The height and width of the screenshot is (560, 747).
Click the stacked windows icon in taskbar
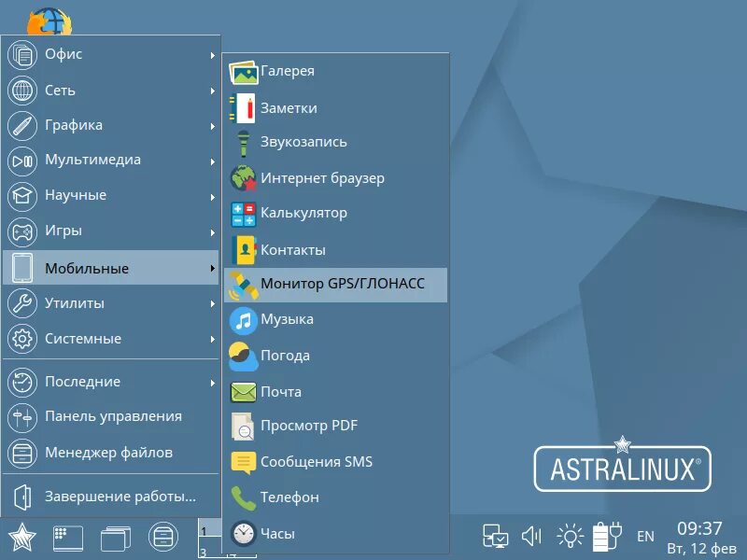(115, 539)
